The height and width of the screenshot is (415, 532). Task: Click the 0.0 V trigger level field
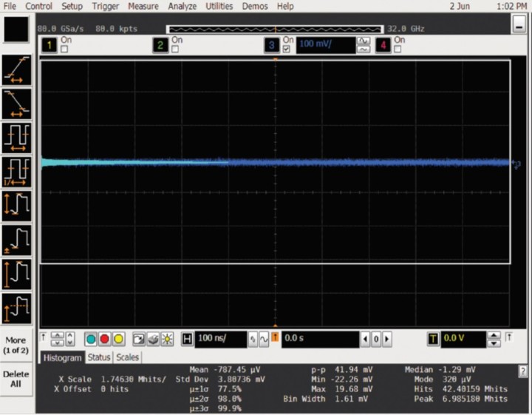coord(463,339)
